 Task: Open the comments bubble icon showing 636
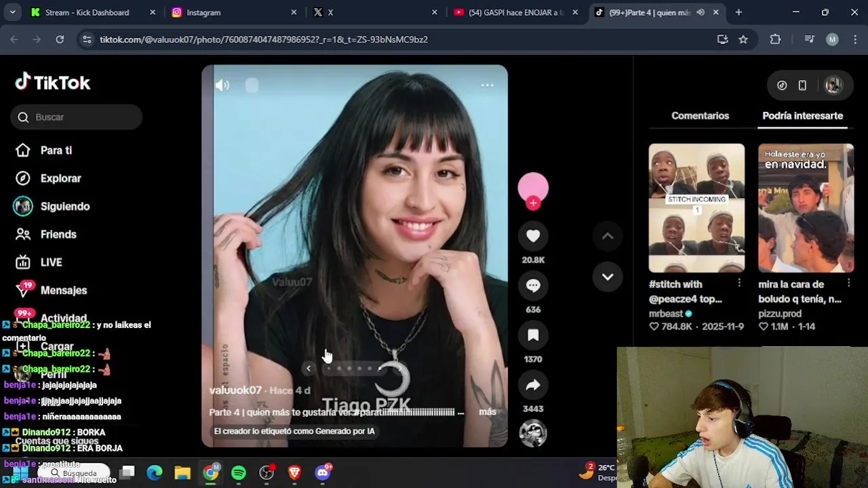pyautogui.click(x=533, y=285)
